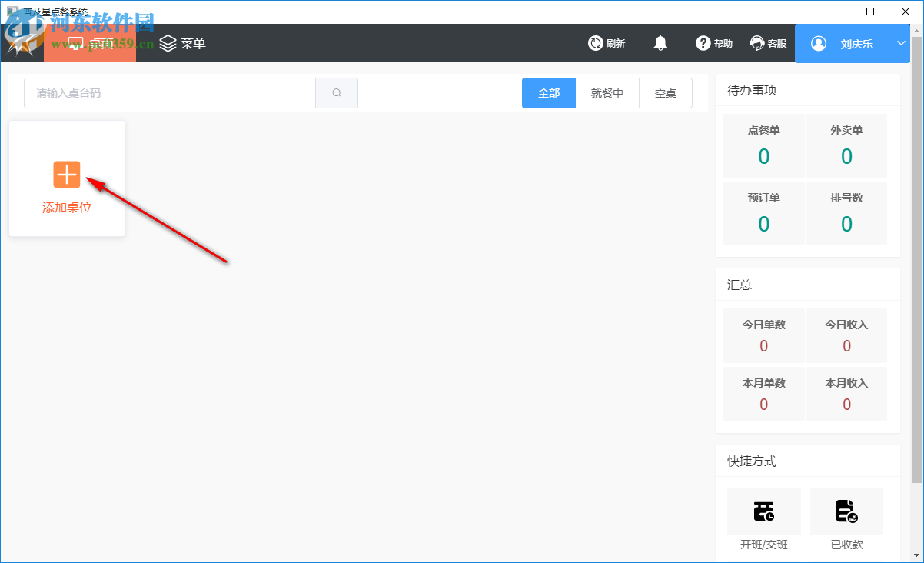924x563 pixels.
Task: Click the 今日收入 income counter
Action: pyautogui.click(x=846, y=336)
